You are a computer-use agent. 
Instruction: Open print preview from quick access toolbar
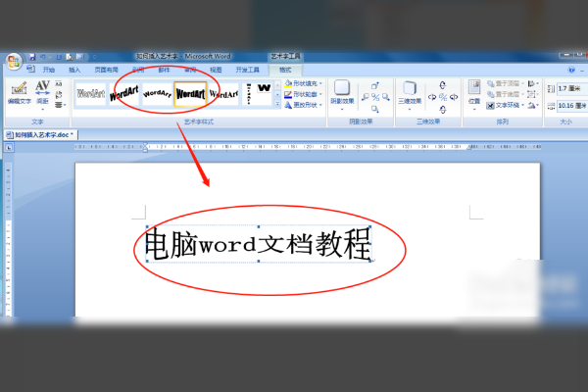[x=70, y=57]
